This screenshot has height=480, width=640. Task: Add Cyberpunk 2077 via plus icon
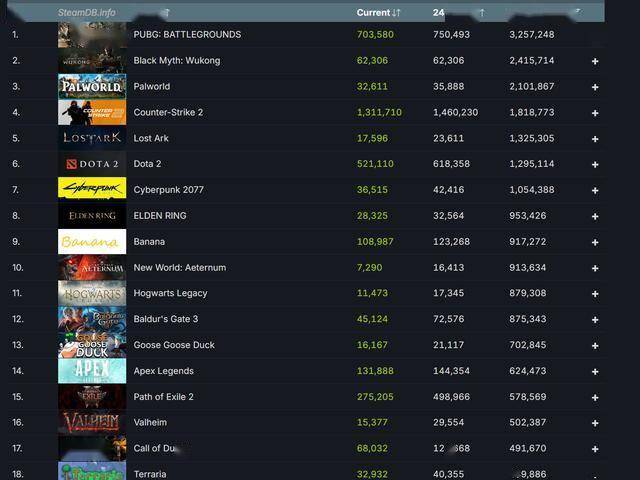tap(595, 191)
